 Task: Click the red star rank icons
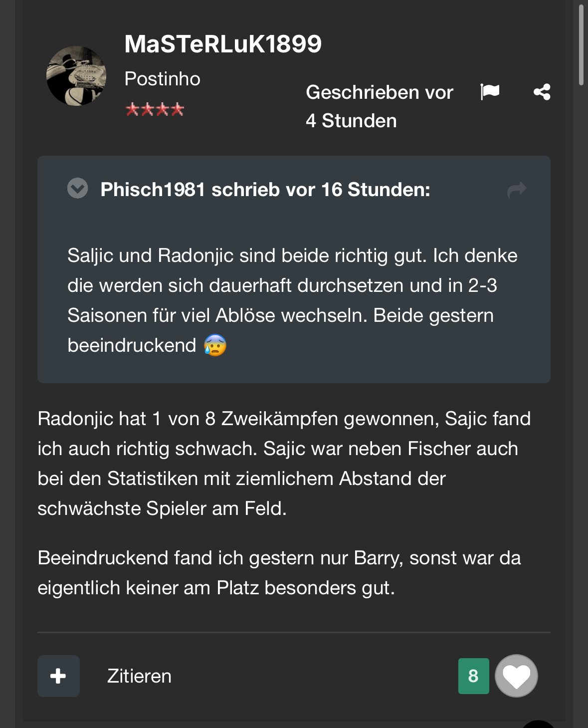click(155, 109)
